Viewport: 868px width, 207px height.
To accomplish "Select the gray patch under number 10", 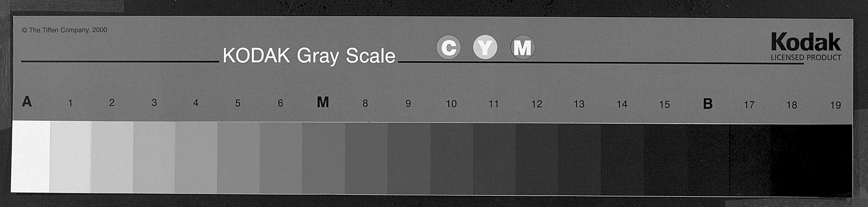I will (x=452, y=159).
